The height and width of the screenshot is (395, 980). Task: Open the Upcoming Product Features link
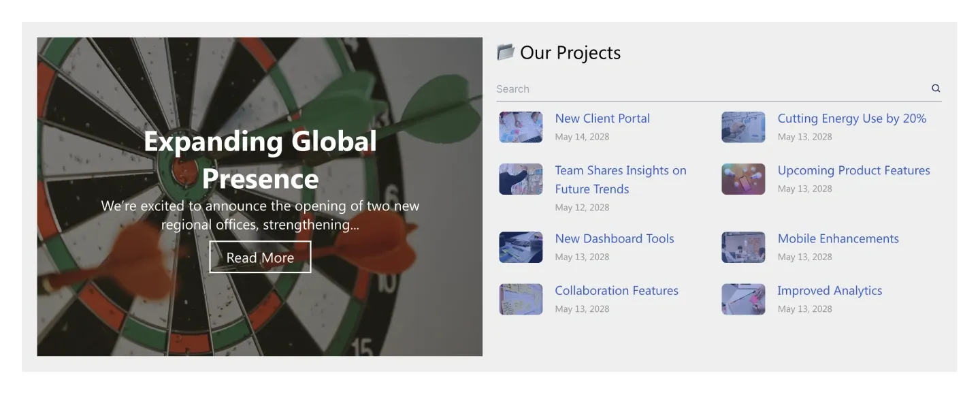(854, 170)
